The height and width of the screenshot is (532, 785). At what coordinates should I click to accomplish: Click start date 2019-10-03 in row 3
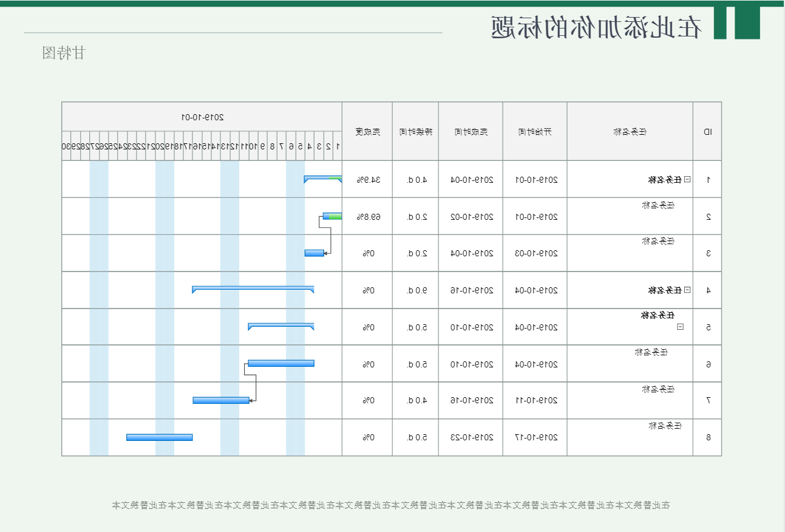[x=535, y=253]
